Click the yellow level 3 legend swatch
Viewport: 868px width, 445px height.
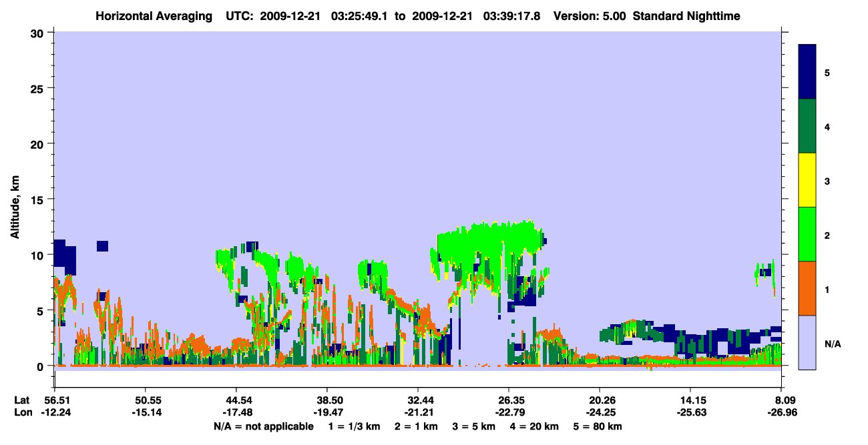(x=807, y=180)
